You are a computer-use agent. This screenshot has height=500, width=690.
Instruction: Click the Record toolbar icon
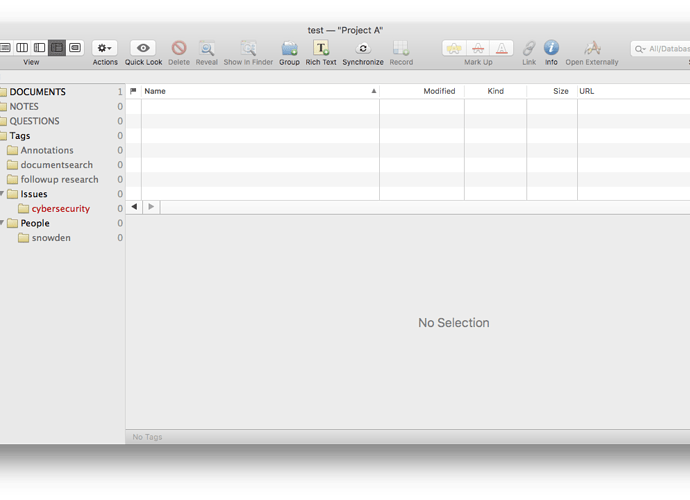point(401,48)
